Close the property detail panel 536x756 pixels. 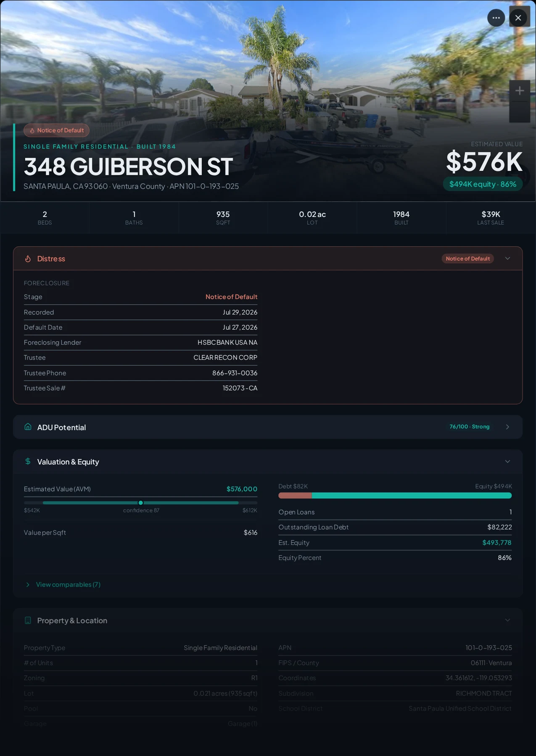(518, 18)
